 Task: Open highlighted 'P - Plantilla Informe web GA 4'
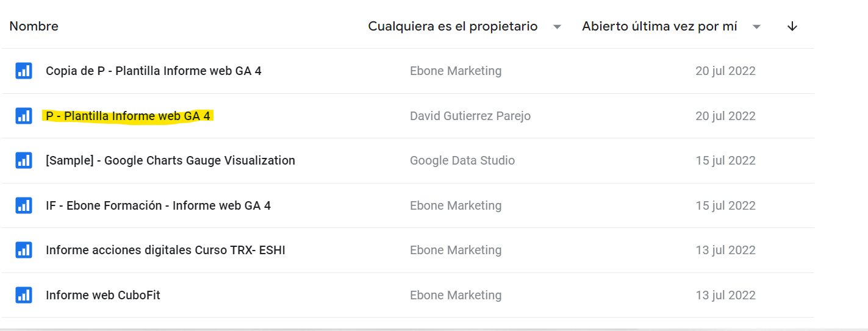pyautogui.click(x=128, y=116)
